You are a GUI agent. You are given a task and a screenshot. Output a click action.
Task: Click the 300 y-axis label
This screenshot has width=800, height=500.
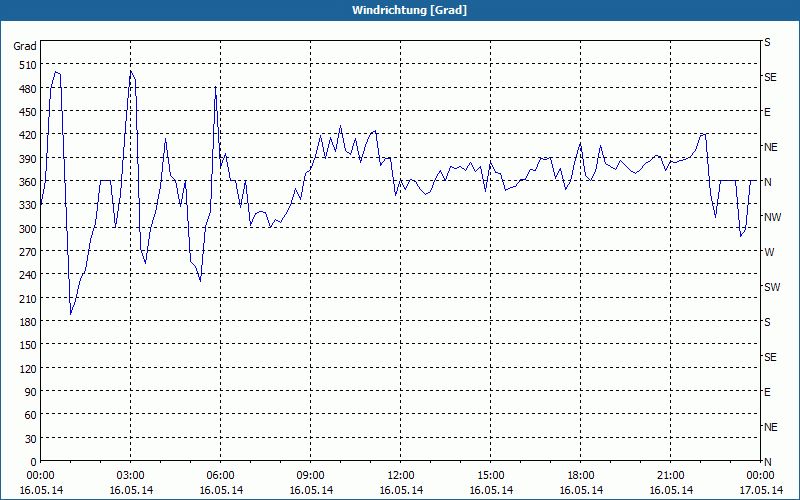[29, 229]
